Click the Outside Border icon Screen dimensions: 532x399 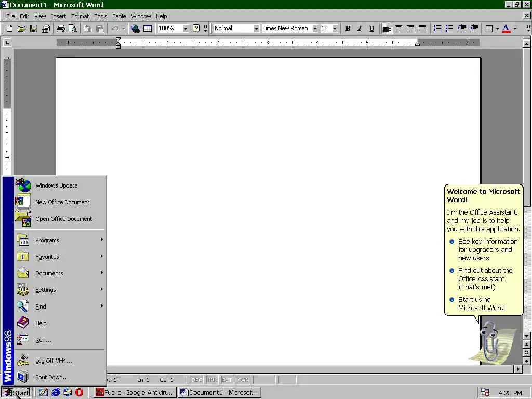tap(489, 29)
